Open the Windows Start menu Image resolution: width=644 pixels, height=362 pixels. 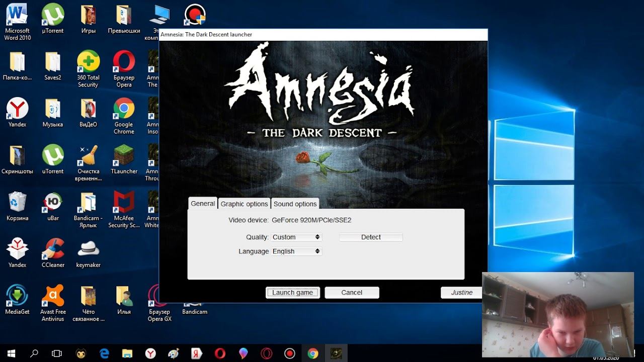11,353
